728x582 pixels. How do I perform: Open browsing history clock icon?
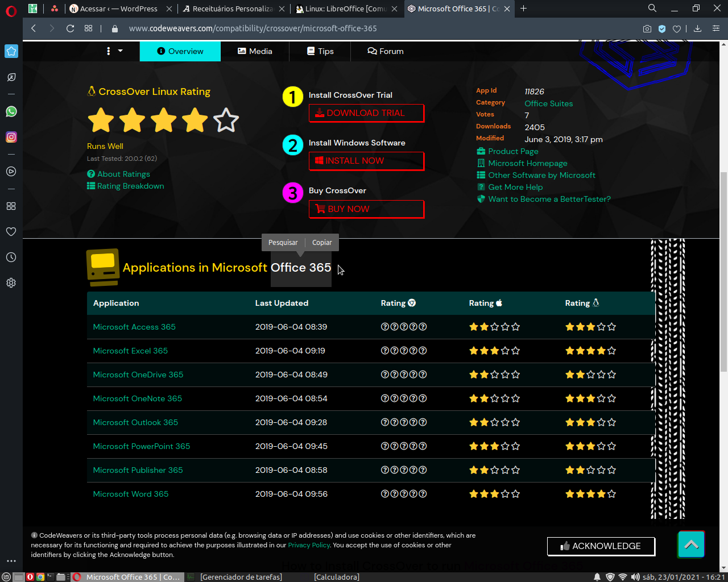point(11,257)
